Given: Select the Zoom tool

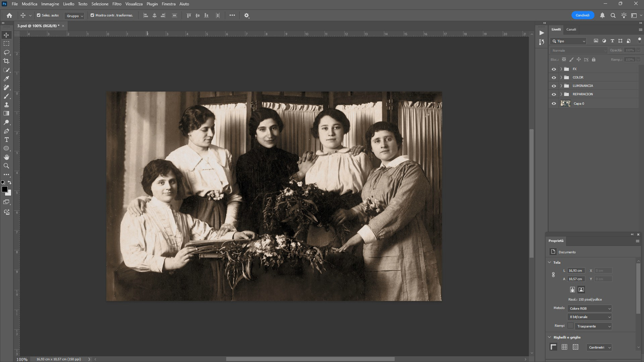Looking at the screenshot, I should coord(6,166).
